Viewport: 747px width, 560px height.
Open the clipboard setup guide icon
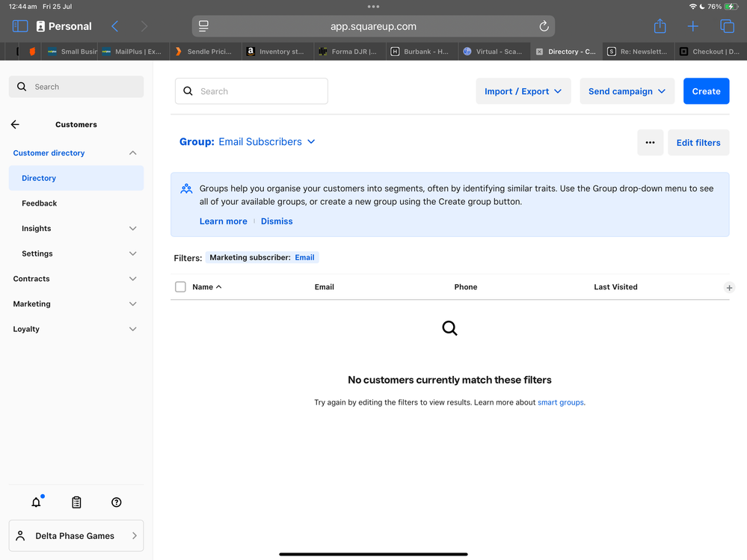(76, 502)
